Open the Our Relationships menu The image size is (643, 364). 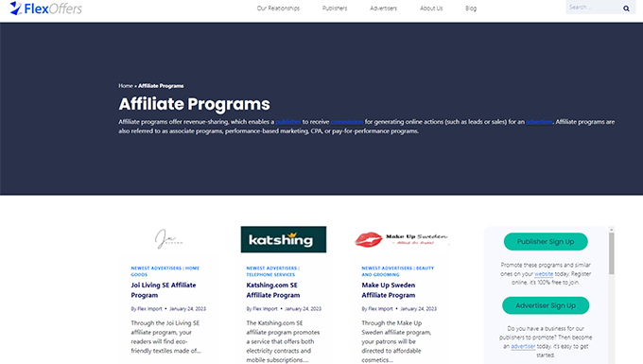(278, 9)
